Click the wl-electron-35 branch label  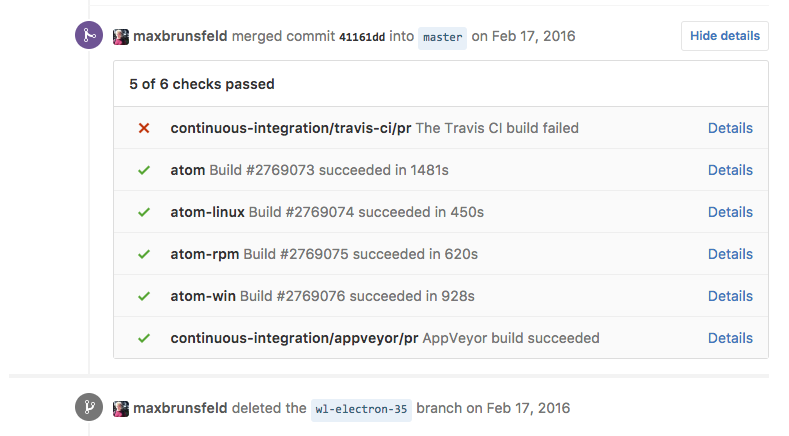click(x=361, y=409)
